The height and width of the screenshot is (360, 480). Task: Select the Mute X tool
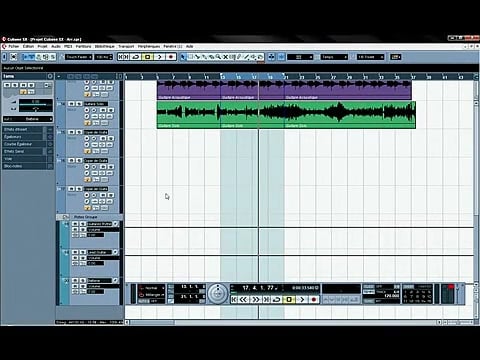pyautogui.click(x=225, y=57)
